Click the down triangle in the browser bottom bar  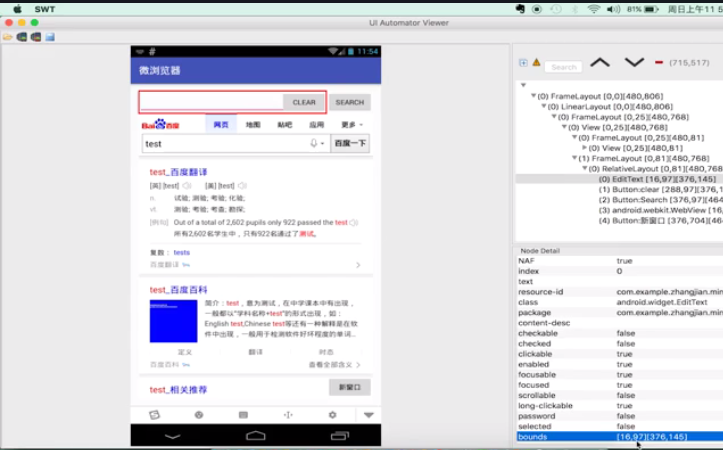tap(368, 415)
